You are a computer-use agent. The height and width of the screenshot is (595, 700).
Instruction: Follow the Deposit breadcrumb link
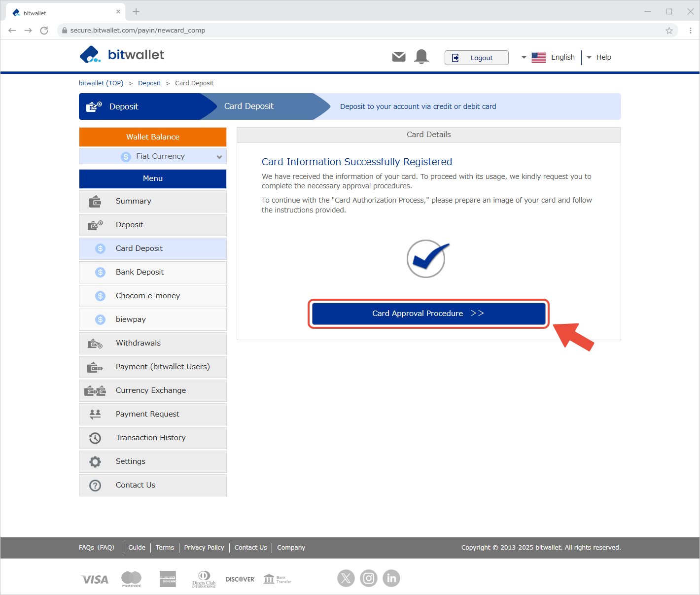(149, 83)
